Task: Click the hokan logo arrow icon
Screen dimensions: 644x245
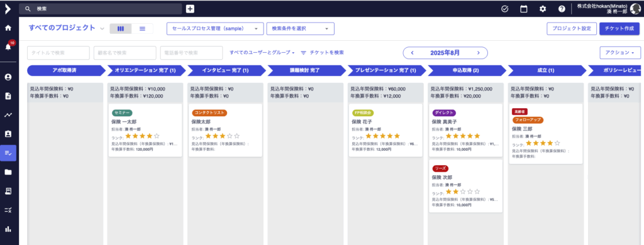Action: pos(8,9)
